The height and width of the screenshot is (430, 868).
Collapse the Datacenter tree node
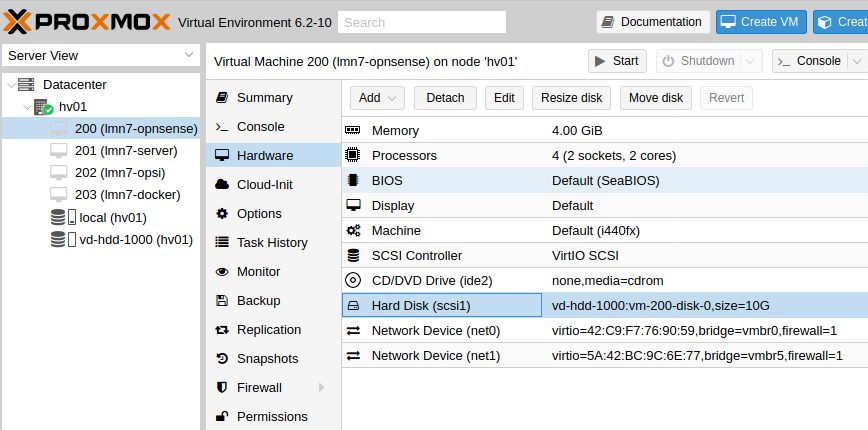11,85
